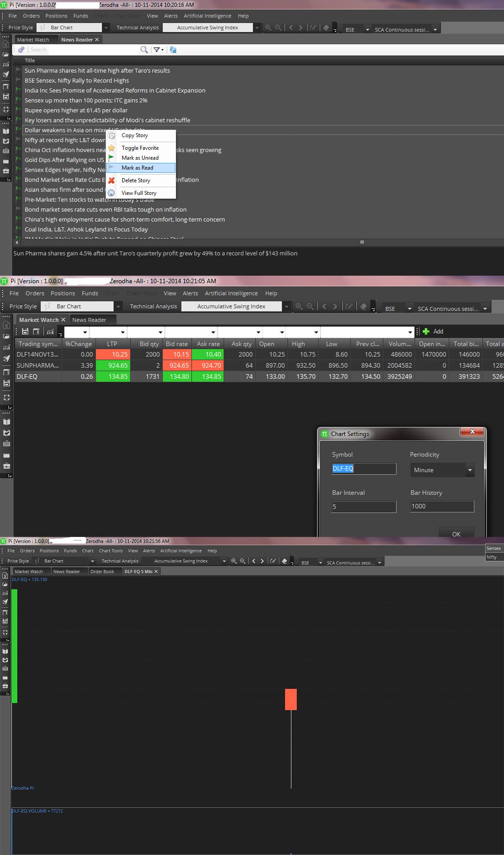Click bar-chart icon in Market Watch window sidebar
Viewport: 504px width, 855px height.
click(x=6, y=347)
